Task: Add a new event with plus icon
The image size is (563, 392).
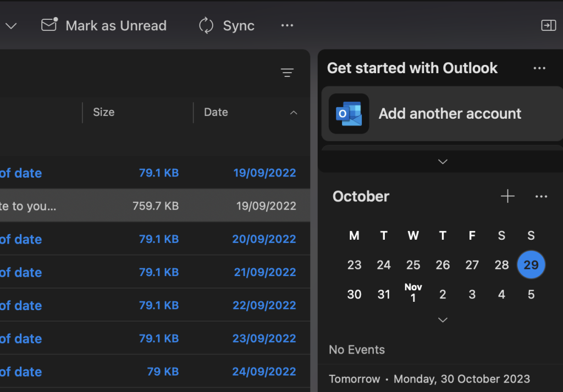Action: point(507,196)
